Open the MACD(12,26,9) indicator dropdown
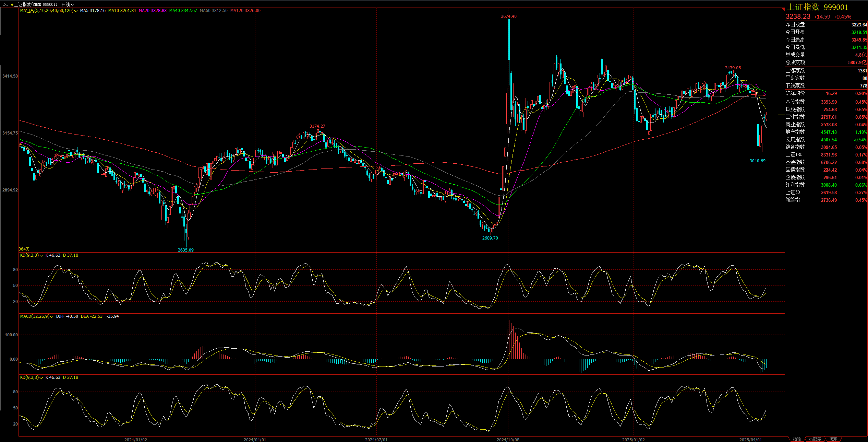868x442 pixels. [52, 317]
